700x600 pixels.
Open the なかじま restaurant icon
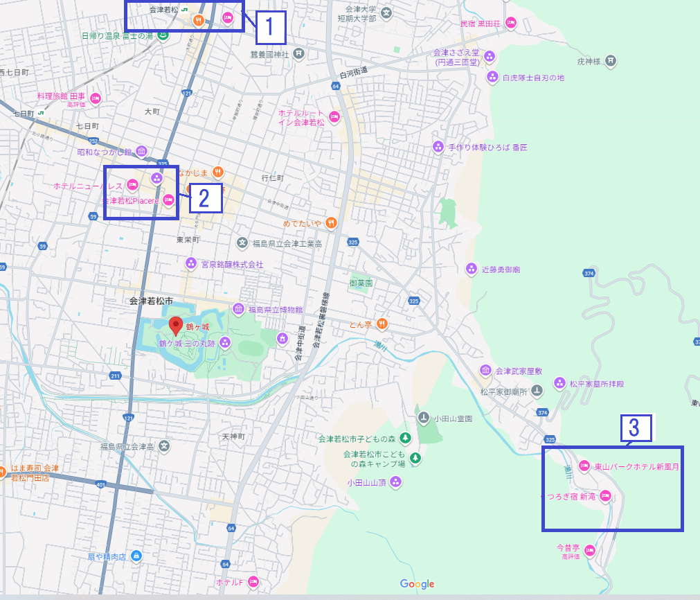(217, 172)
